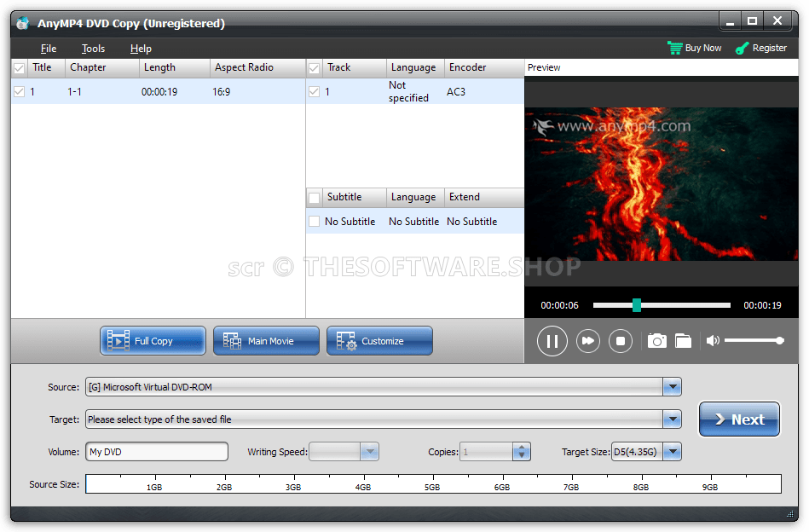This screenshot has height=532, width=809.
Task: Click the Volume name input field
Action: (x=156, y=452)
